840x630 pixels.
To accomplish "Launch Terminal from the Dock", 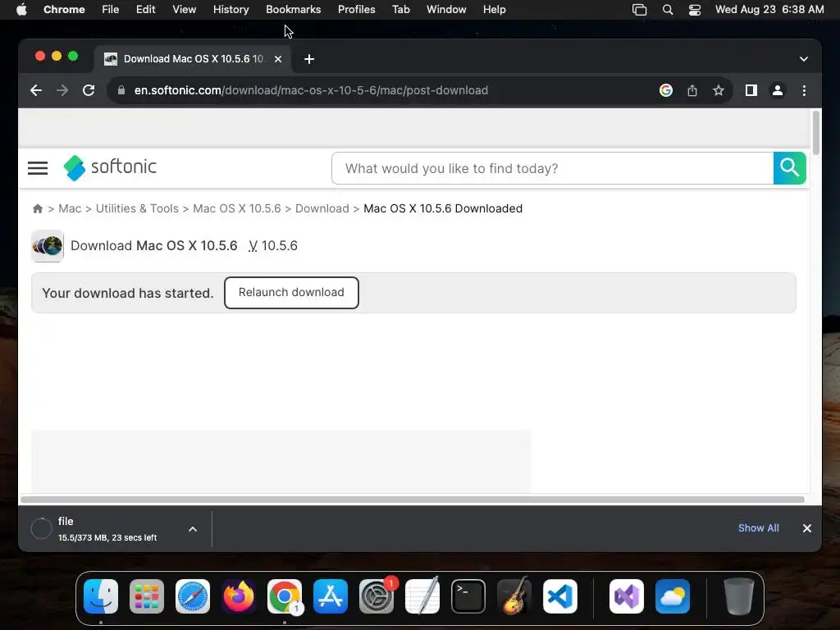I will 468,596.
